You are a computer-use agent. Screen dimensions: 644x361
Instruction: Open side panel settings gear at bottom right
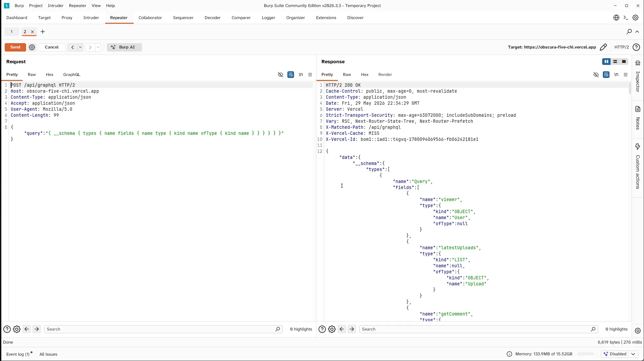pos(638,331)
